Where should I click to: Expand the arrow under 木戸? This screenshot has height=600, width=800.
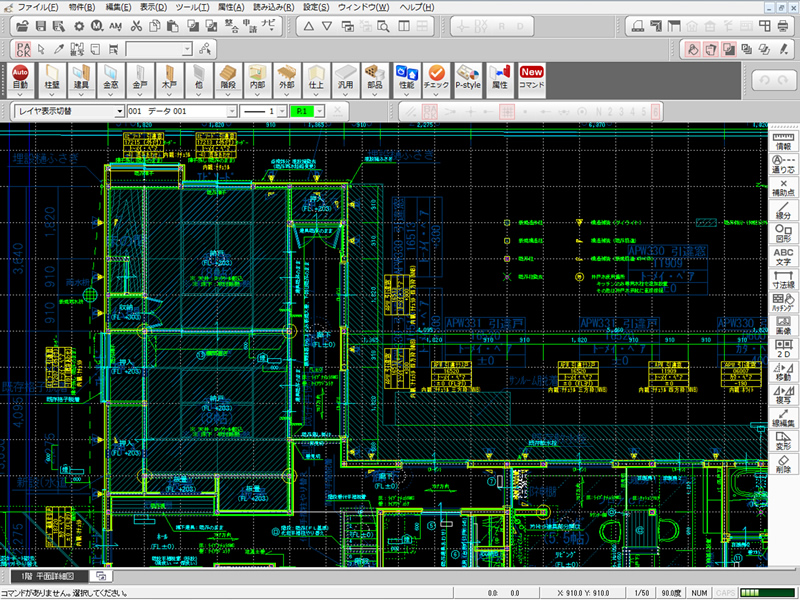click(x=169, y=94)
